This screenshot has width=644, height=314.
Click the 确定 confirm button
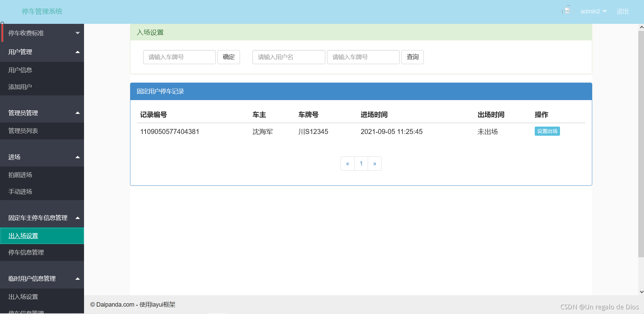tap(229, 57)
